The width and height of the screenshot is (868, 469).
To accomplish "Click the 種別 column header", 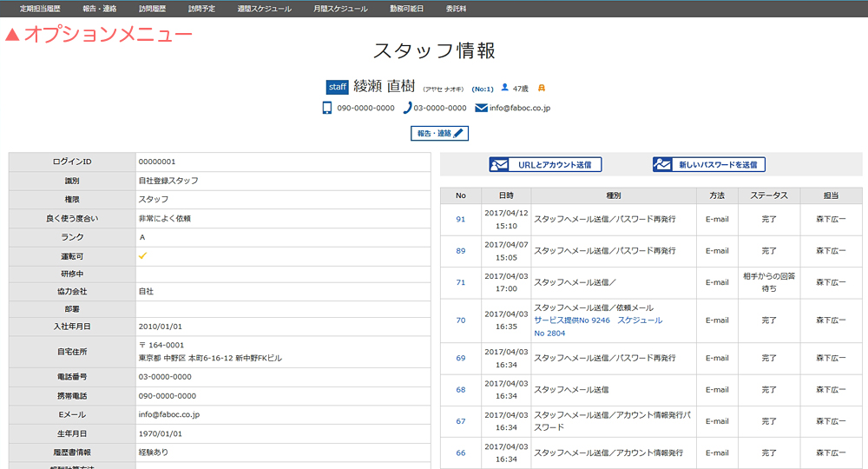I will [614, 195].
